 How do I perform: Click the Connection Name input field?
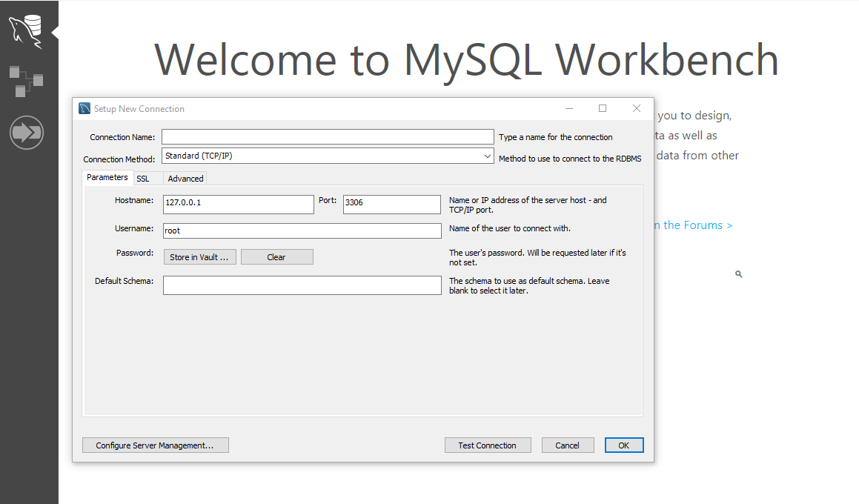pos(328,137)
